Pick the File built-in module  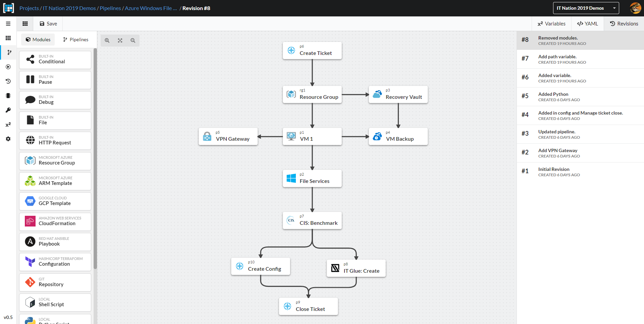[55, 121]
